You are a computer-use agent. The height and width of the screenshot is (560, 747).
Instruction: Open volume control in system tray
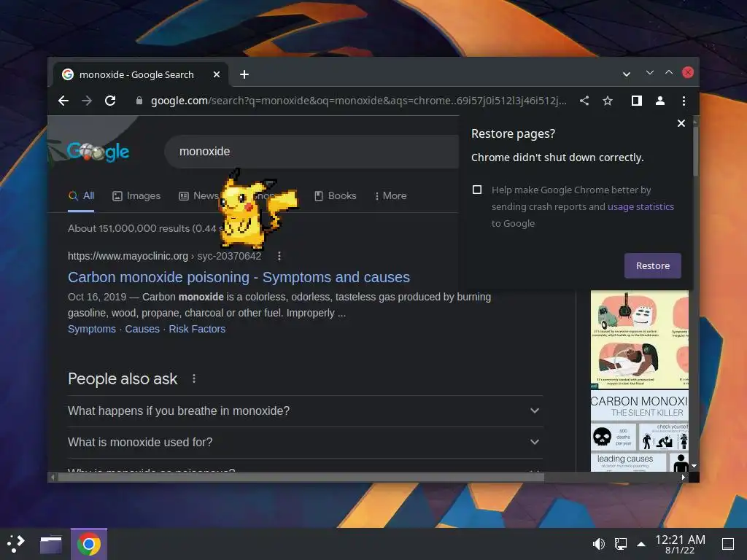[598, 544]
